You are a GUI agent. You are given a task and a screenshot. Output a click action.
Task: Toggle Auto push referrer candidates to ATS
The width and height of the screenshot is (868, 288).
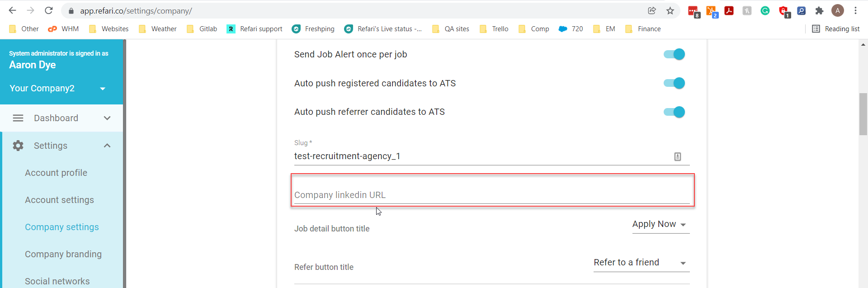click(674, 112)
